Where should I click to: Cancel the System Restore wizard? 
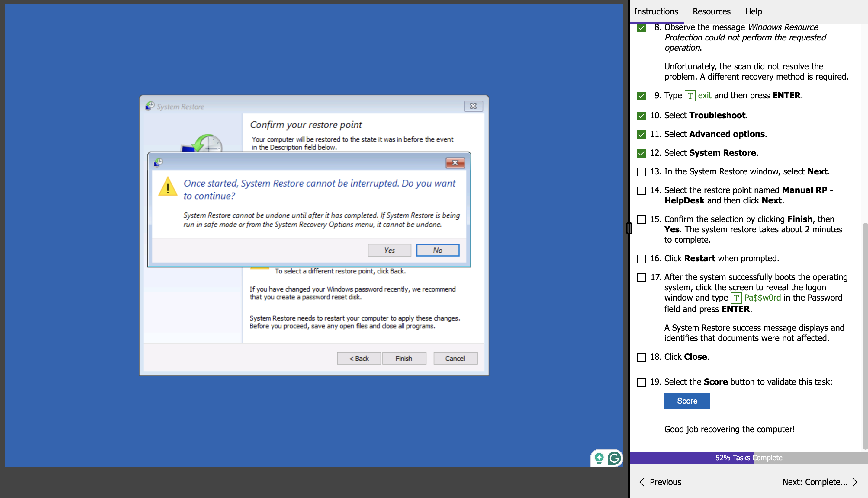click(x=455, y=358)
